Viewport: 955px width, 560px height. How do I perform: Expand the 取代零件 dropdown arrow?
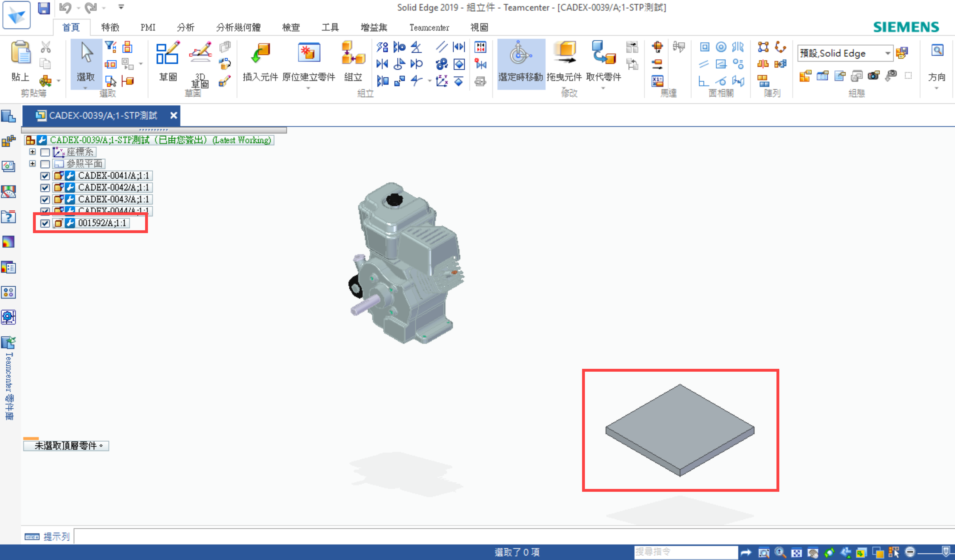click(603, 88)
